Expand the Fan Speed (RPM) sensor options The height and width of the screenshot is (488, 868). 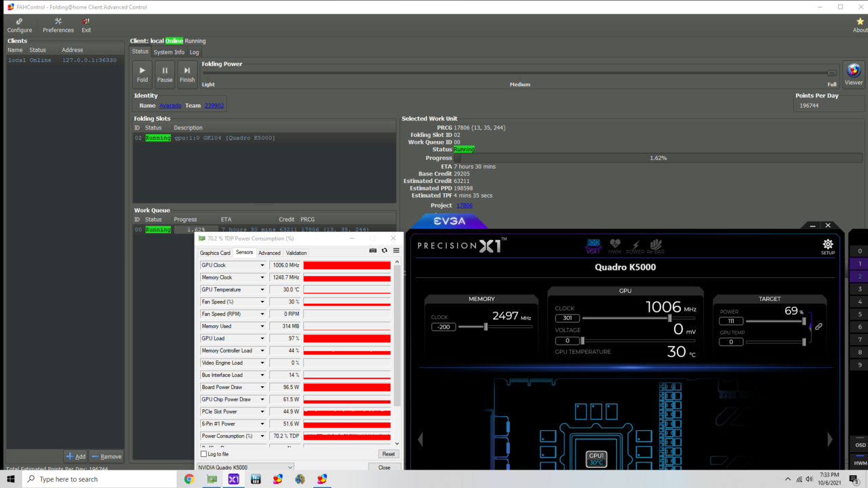pyautogui.click(x=262, y=314)
